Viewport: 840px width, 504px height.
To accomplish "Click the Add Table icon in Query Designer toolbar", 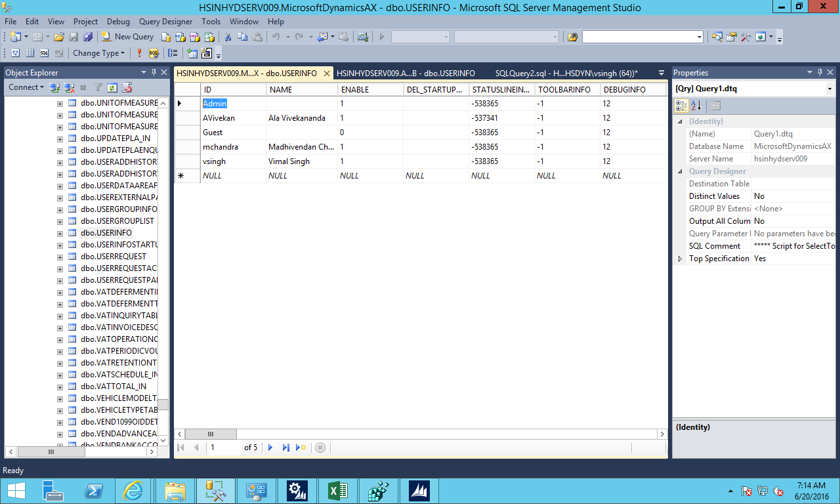I will click(192, 53).
